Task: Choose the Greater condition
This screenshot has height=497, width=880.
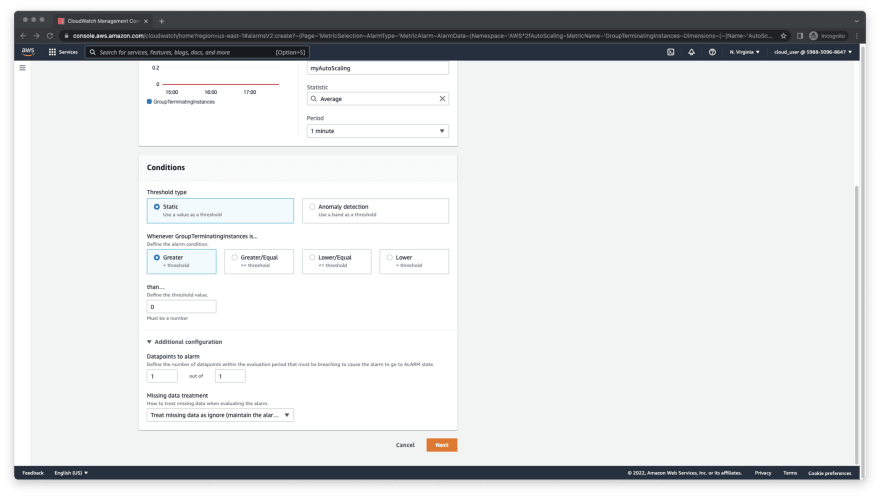Action: coord(181,261)
